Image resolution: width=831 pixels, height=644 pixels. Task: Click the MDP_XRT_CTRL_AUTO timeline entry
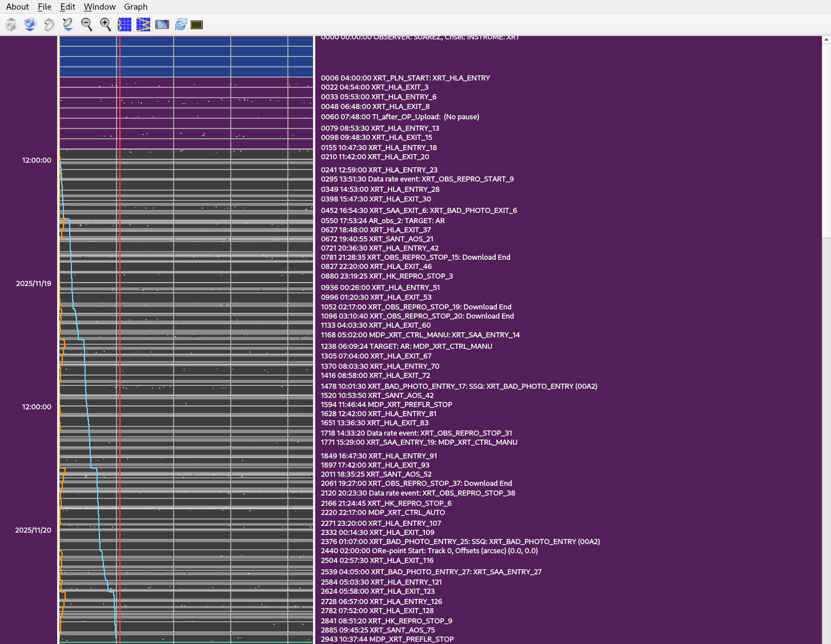[x=383, y=513]
